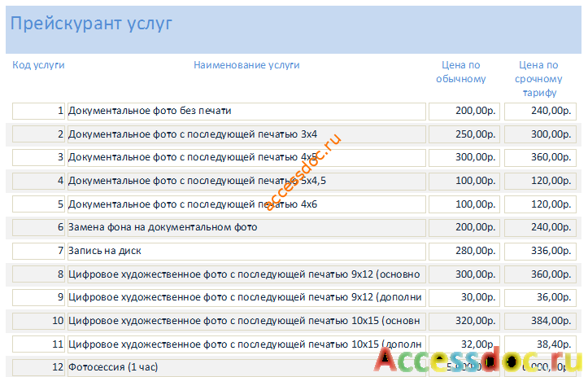Select service code field with value 10
Image resolution: width=588 pixels, height=377 pixels.
point(38,321)
